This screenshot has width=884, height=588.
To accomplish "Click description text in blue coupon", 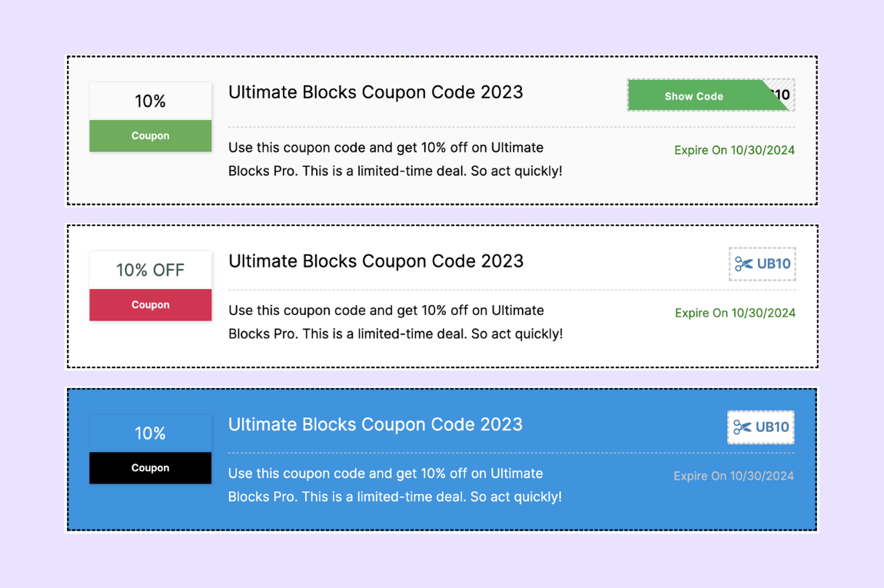I will 394,485.
